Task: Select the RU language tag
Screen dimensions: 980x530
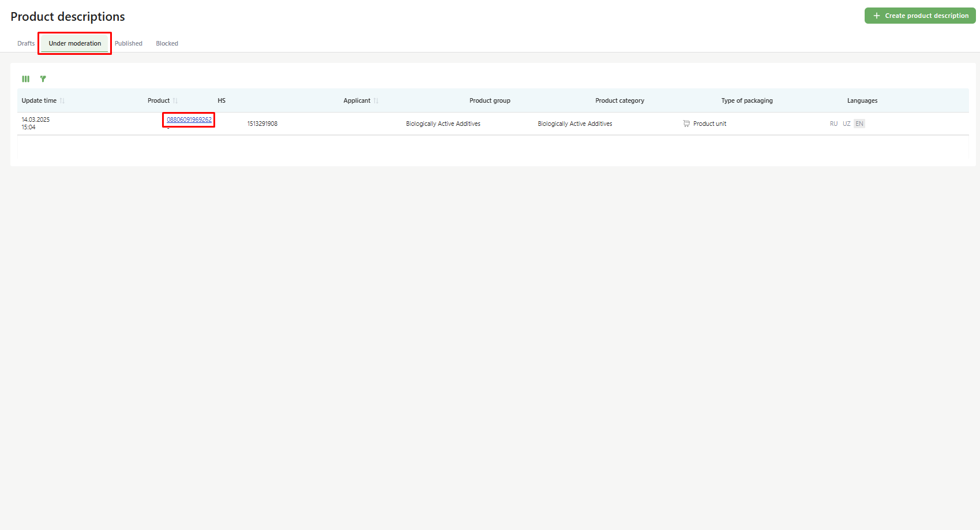Action: 833,124
